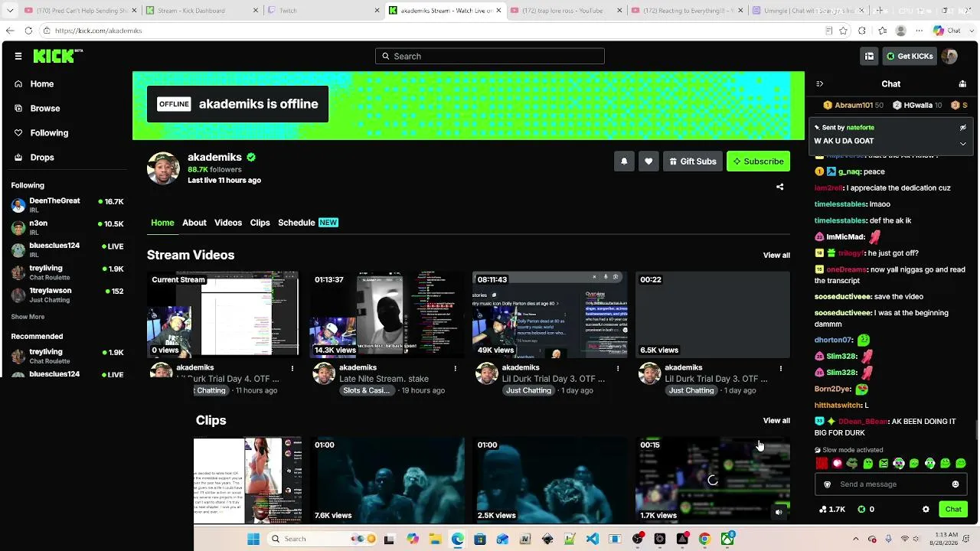Open the user profile avatar menu
Image resolution: width=980 pixels, height=551 pixels.
coord(949,56)
